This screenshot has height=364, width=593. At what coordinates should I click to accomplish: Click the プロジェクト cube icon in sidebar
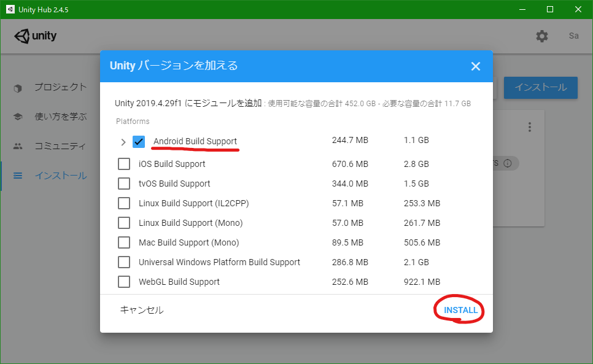click(18, 88)
